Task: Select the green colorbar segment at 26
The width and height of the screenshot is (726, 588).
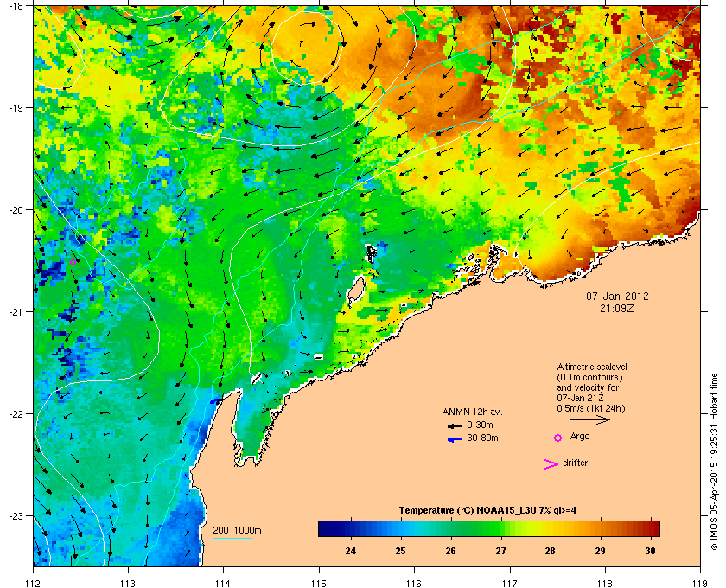Action: pos(450,528)
